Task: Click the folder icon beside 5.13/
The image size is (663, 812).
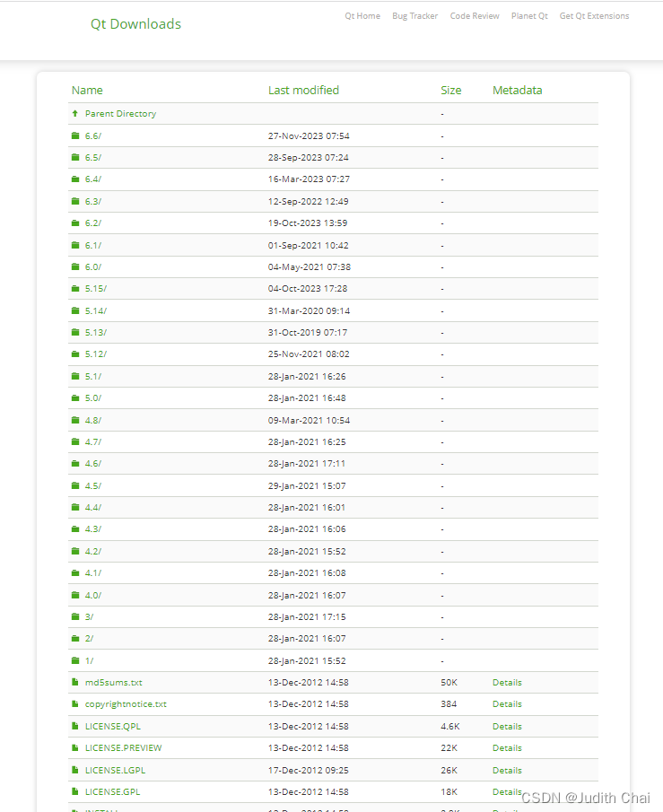Action: [75, 333]
